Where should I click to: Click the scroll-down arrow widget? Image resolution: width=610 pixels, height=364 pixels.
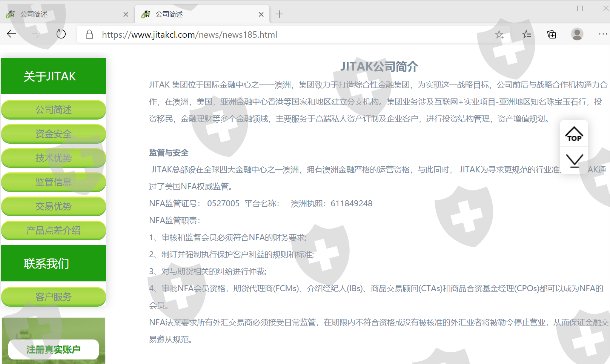tap(574, 160)
